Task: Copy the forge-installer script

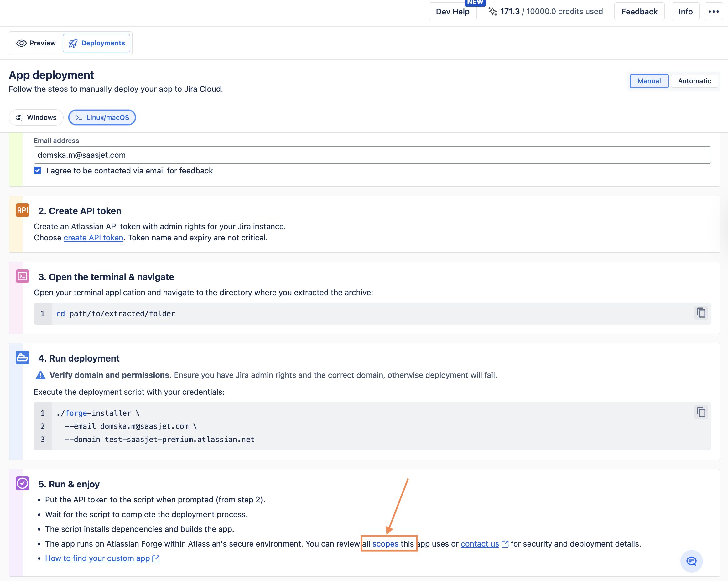Action: [701, 412]
